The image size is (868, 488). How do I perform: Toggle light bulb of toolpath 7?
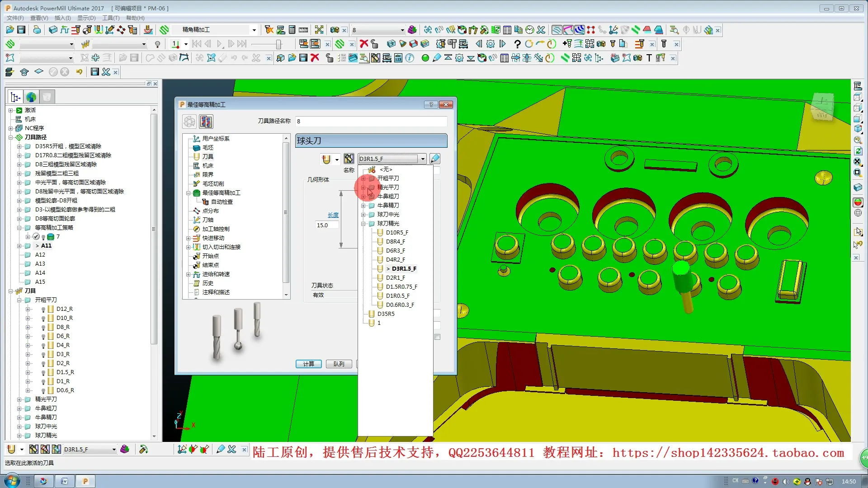43,237
